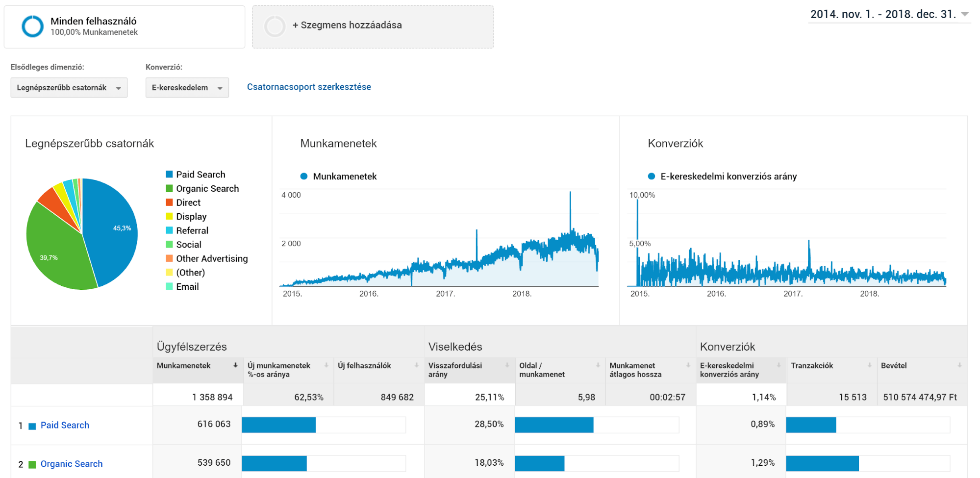This screenshot has width=980, height=478.
Task: Sort by E-kereskedelmi konverziós arány column arrow
Action: 779,365
